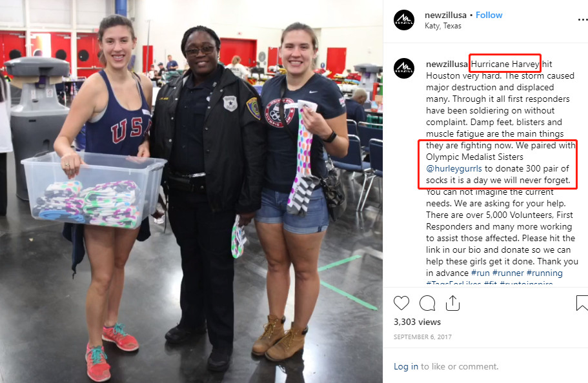Open the September 6, 2017 timestamp
The image size is (588, 383).
(423, 337)
